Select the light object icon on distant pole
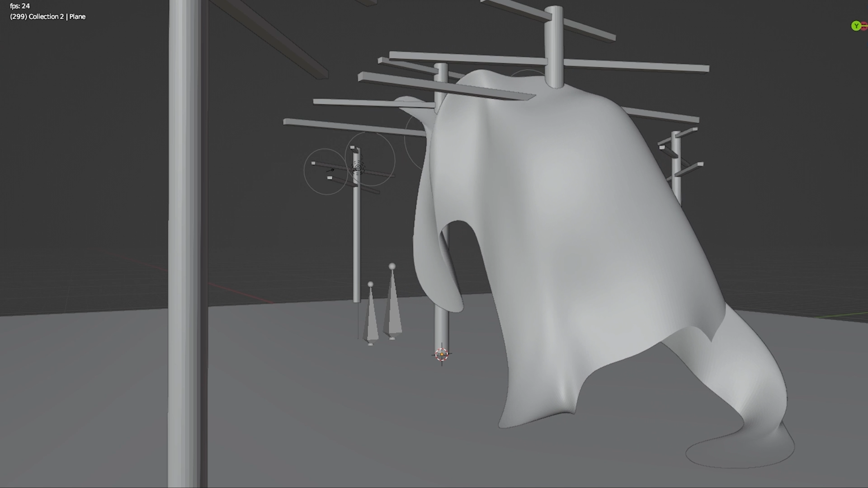 pos(358,168)
